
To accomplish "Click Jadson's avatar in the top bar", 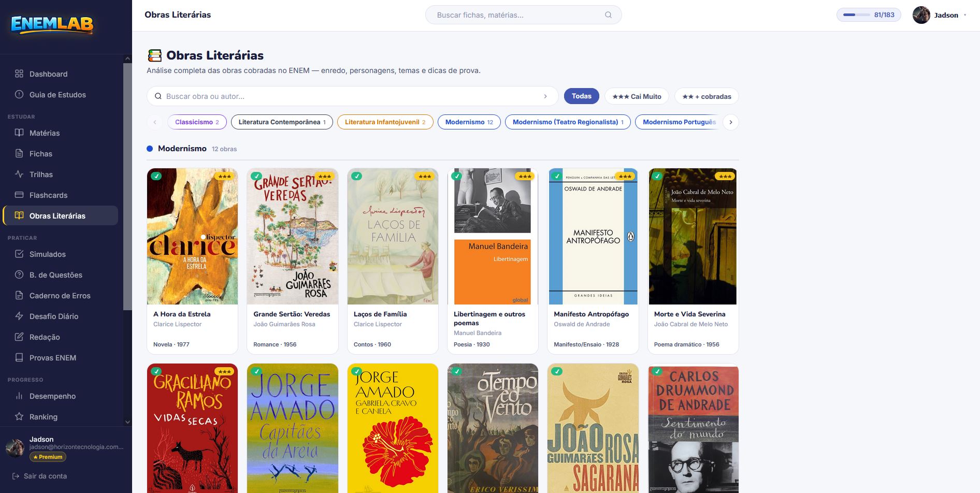I will (921, 15).
